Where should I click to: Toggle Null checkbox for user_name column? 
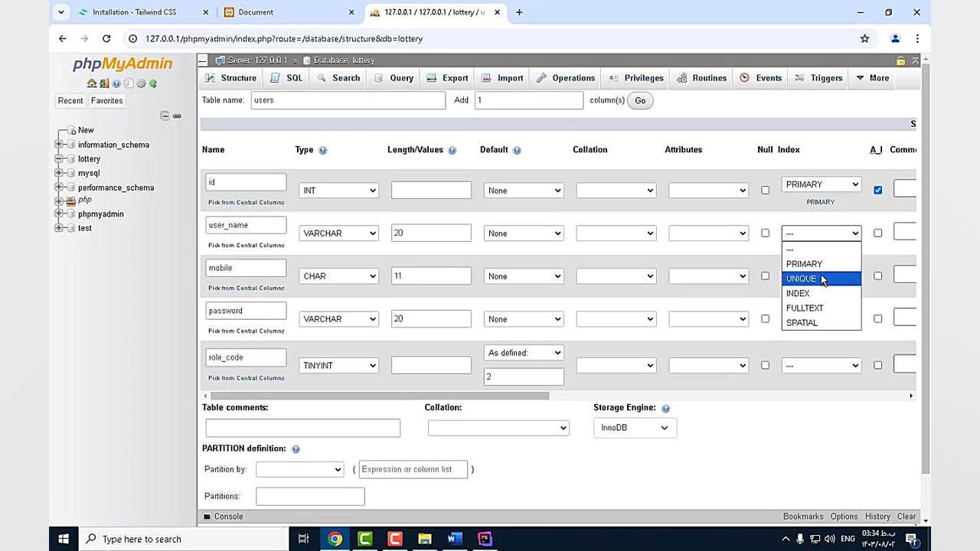765,233
